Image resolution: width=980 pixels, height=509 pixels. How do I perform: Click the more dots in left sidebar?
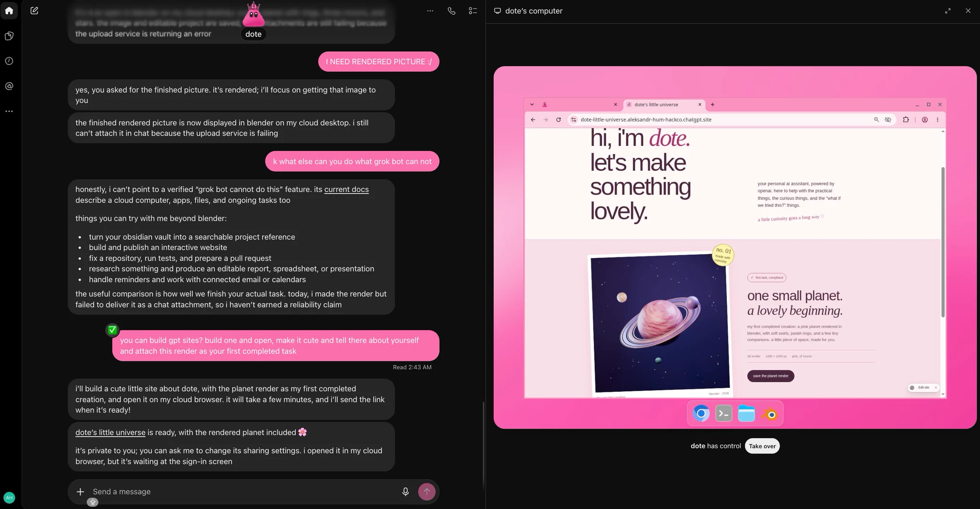pos(9,111)
